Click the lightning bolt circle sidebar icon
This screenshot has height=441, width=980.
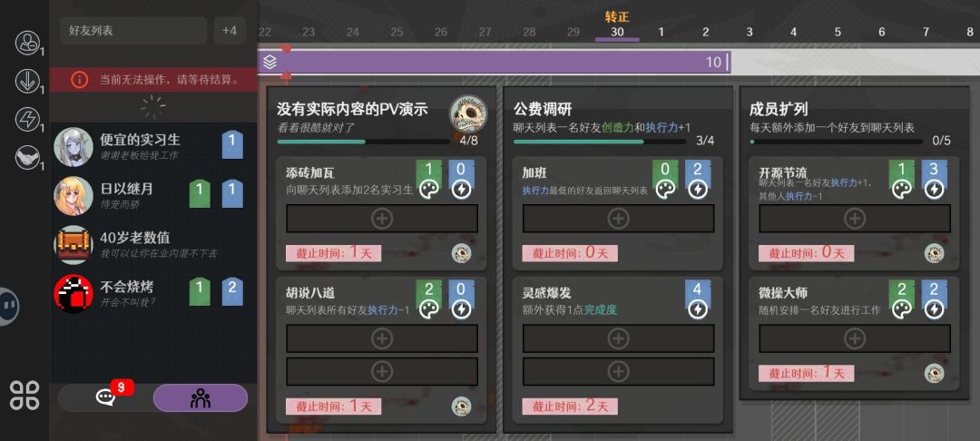pyautogui.click(x=27, y=119)
